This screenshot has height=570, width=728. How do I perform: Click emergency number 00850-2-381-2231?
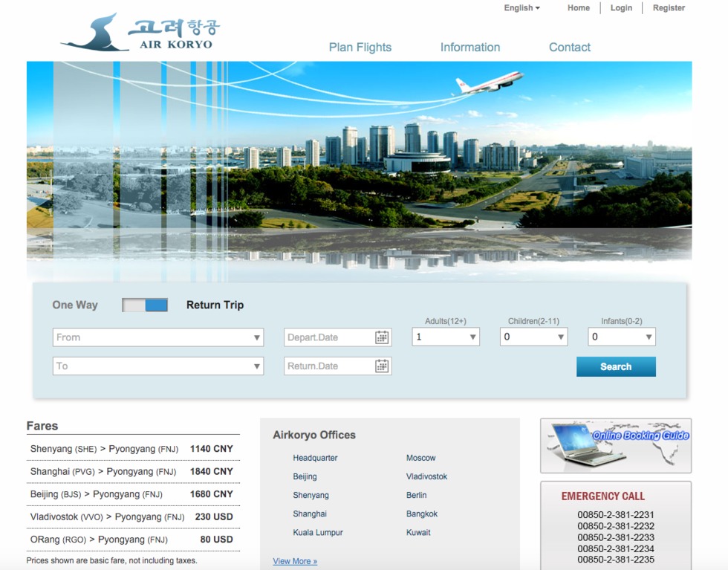tap(616, 515)
